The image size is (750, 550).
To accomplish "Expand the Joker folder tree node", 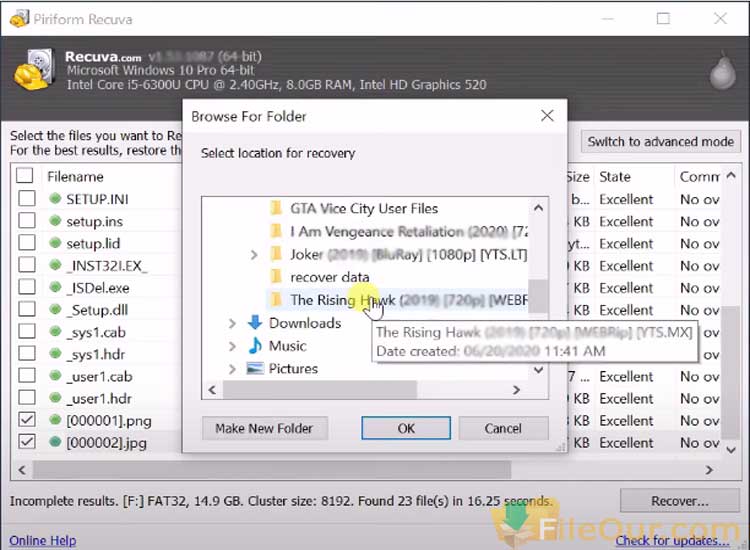I will (256, 255).
